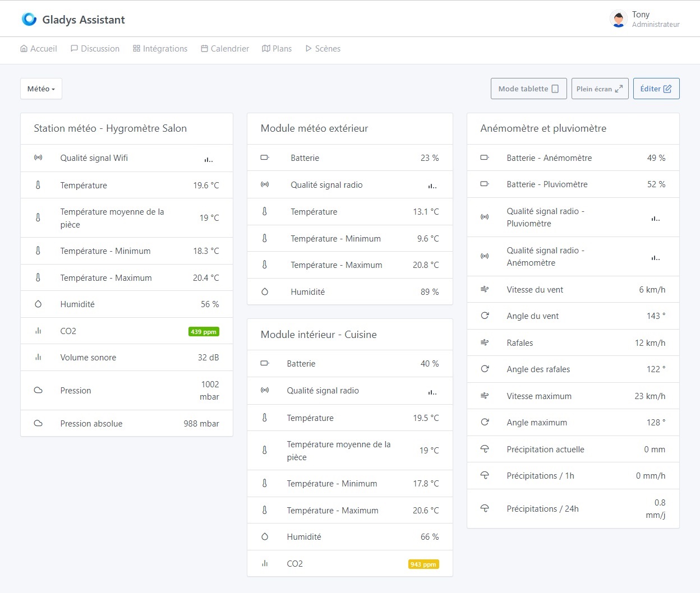Image resolution: width=700 pixels, height=593 pixels.
Task: Open the Calendrier section
Action: [x=224, y=49]
